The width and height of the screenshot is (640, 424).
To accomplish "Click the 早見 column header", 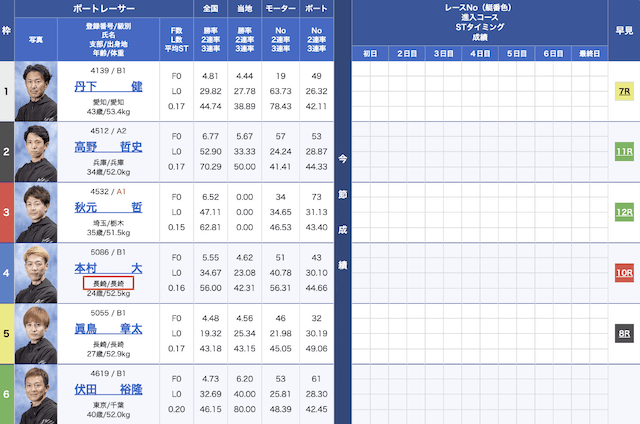I will pos(624,30).
